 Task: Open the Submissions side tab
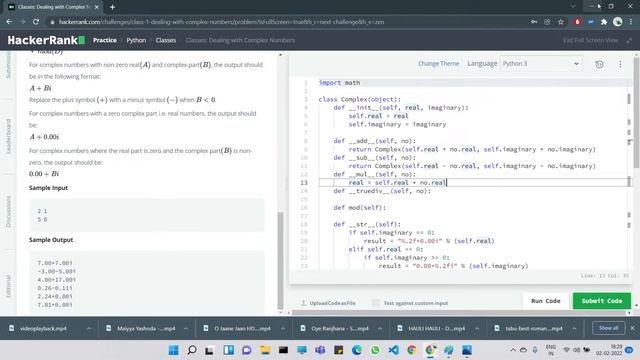tap(8, 66)
